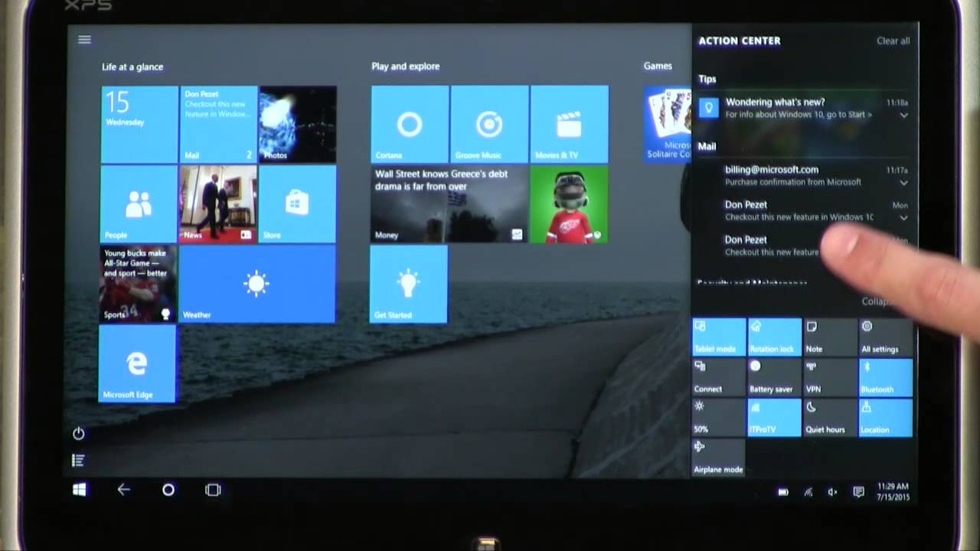Launch Microsoft Edge tile
This screenshot has width=980, height=551.
[137, 364]
